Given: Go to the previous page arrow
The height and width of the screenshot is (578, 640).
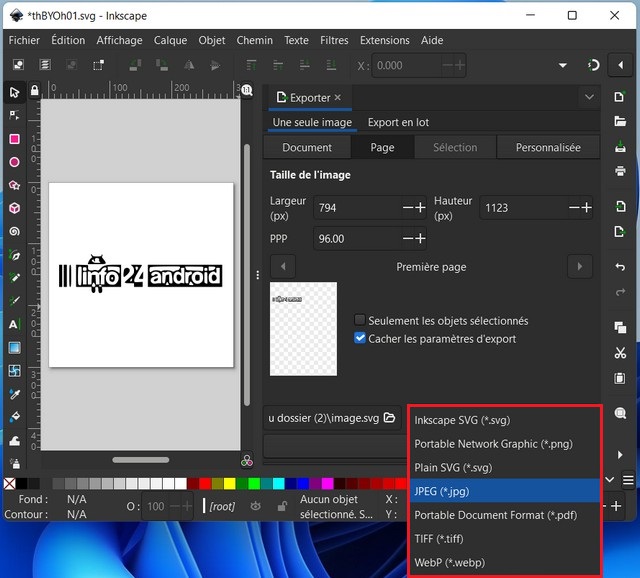Looking at the screenshot, I should (x=283, y=267).
